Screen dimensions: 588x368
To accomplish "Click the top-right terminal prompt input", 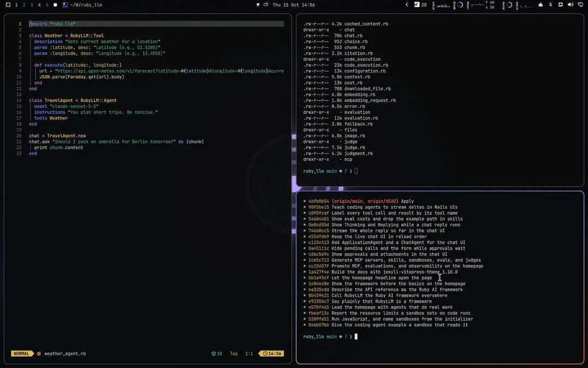I will tap(356, 171).
